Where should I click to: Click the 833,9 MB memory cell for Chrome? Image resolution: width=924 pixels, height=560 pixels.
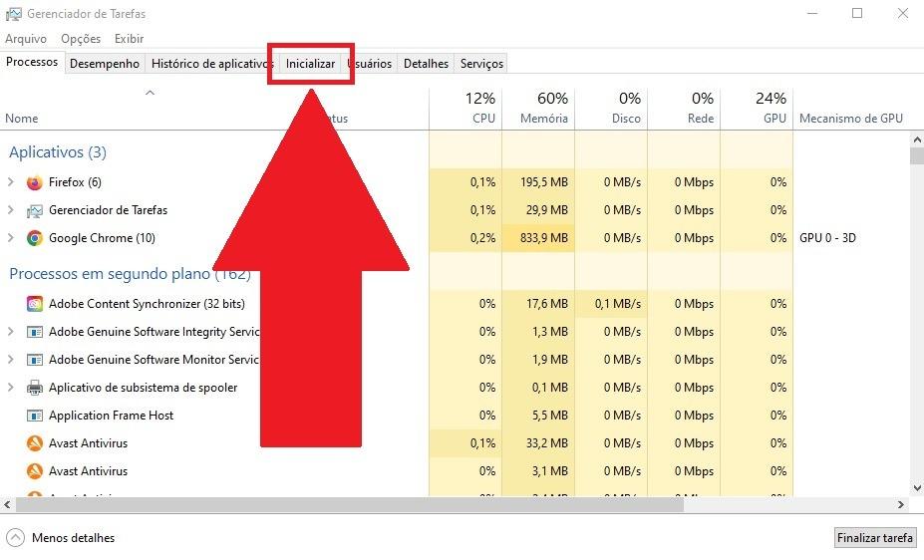[x=538, y=238]
